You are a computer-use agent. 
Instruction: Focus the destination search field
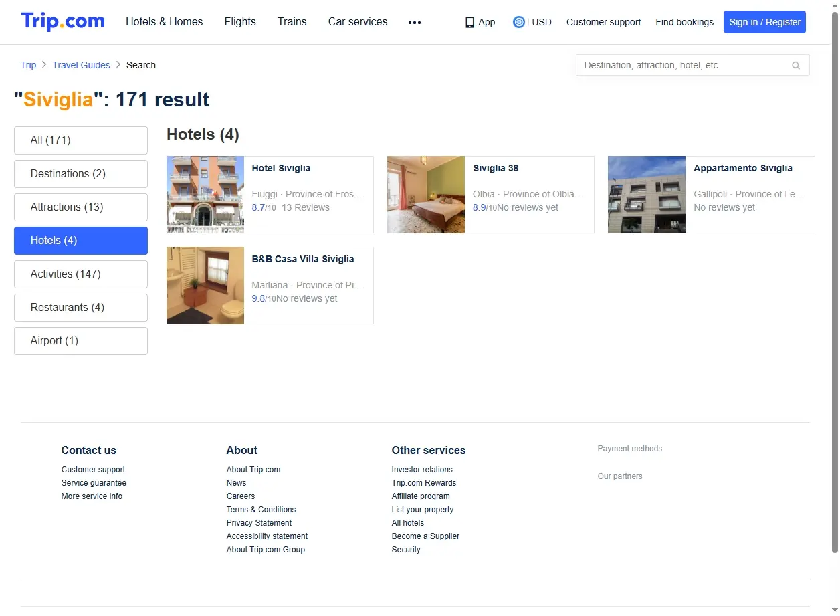(x=692, y=65)
